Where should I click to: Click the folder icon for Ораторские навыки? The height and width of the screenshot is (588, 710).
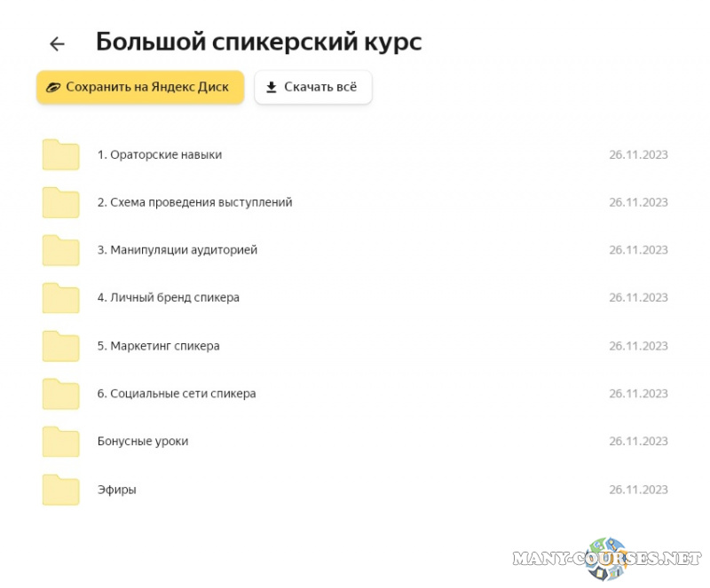[x=61, y=155]
